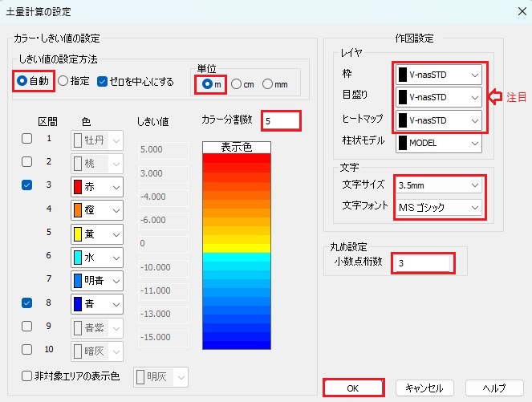Viewport: 532px width, 402px height.
Task: Select the mm unit radio button
Action: 269,83
